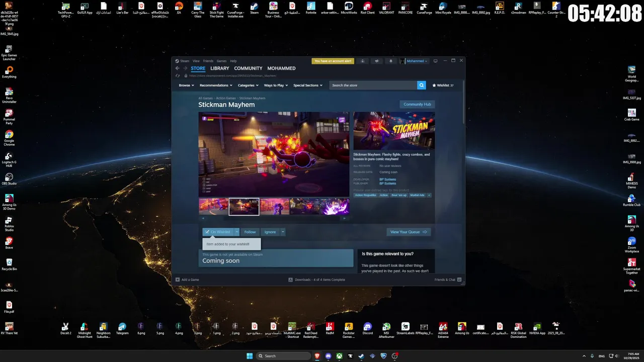Open MOHAMMED profile tab

click(x=281, y=68)
